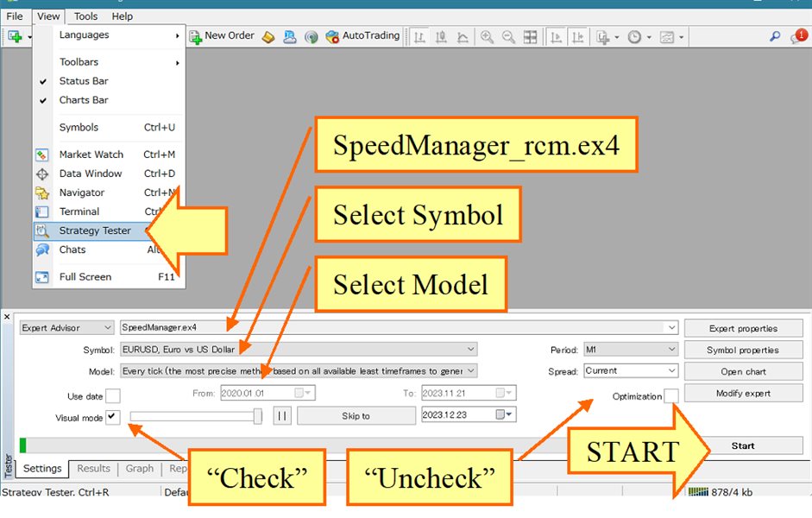Image resolution: width=812 pixels, height=518 pixels.
Task: Open chat notifications icon with red badge
Action: 798,36
